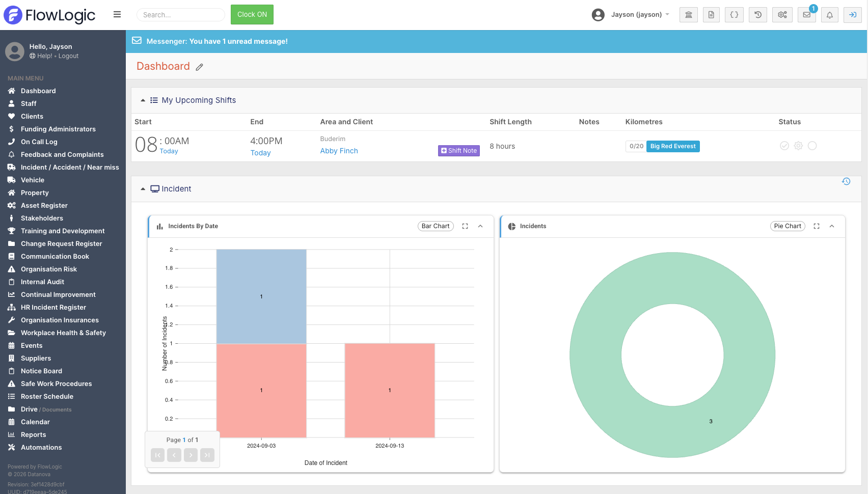The image size is (868, 494).
Task: Open Asset Register menu item
Action: point(44,205)
